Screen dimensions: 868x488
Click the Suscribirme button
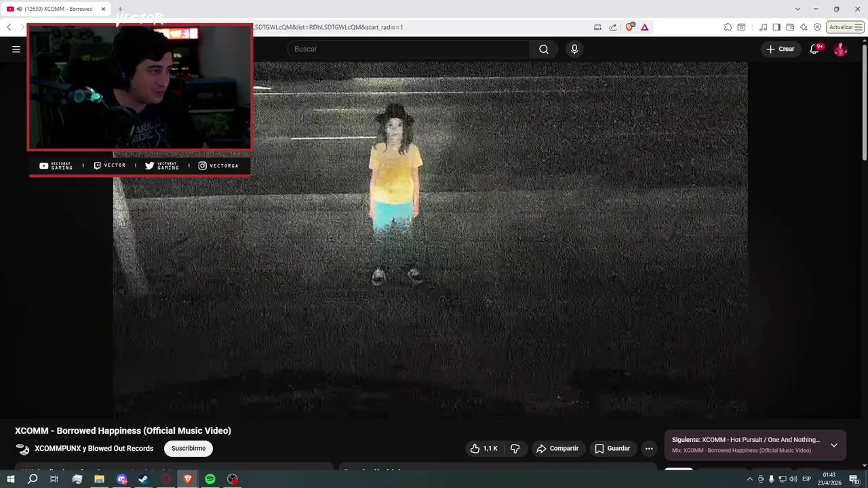pyautogui.click(x=189, y=448)
